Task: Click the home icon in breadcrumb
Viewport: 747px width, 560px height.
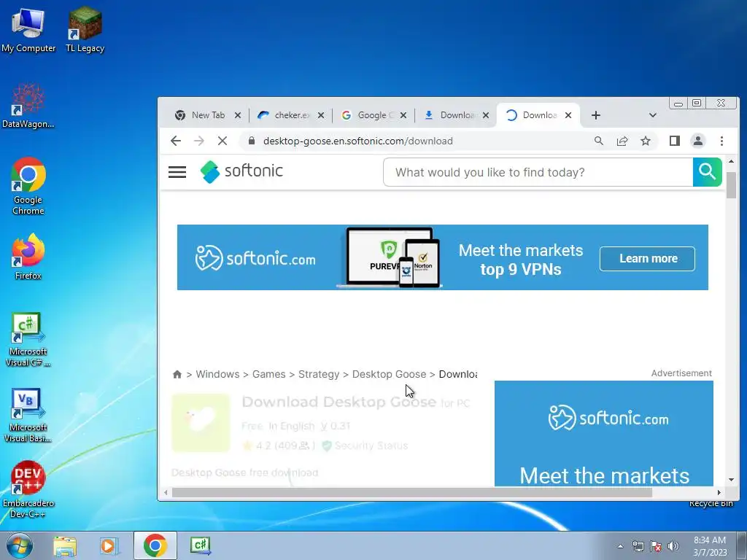Action: pyautogui.click(x=177, y=374)
